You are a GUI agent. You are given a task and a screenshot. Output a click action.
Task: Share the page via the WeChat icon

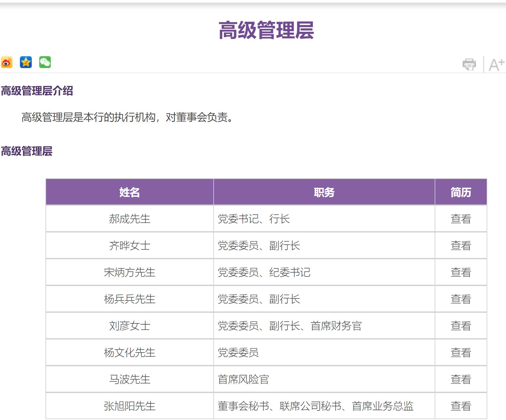(x=45, y=62)
